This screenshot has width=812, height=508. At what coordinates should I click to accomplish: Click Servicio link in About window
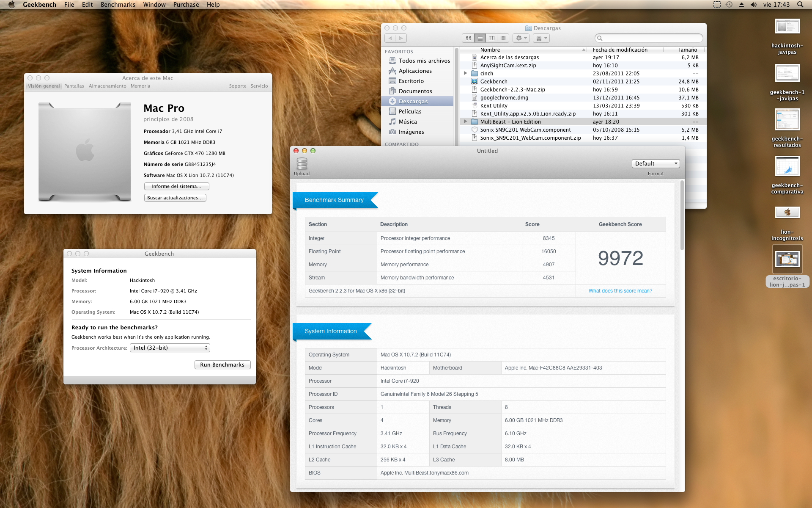tap(259, 86)
